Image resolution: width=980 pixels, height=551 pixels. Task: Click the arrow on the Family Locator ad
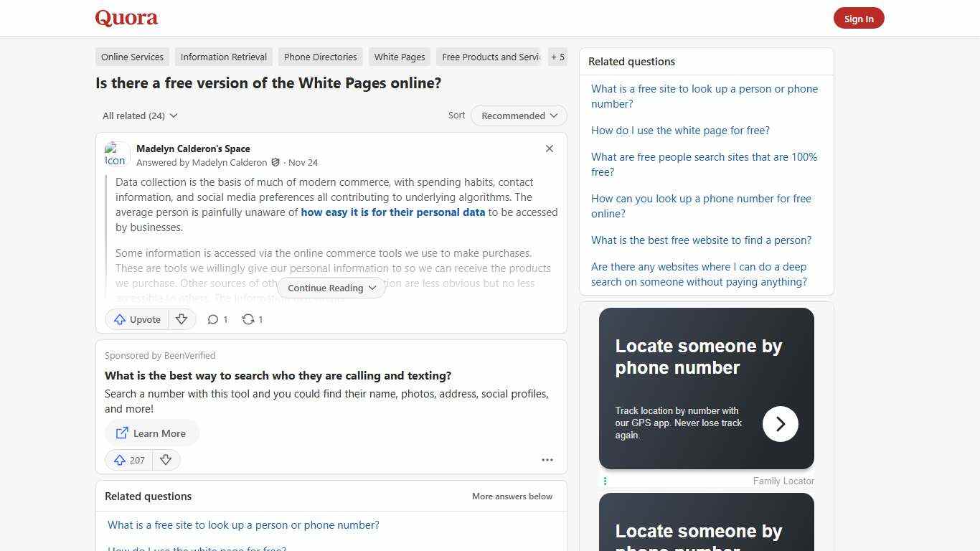[780, 424]
